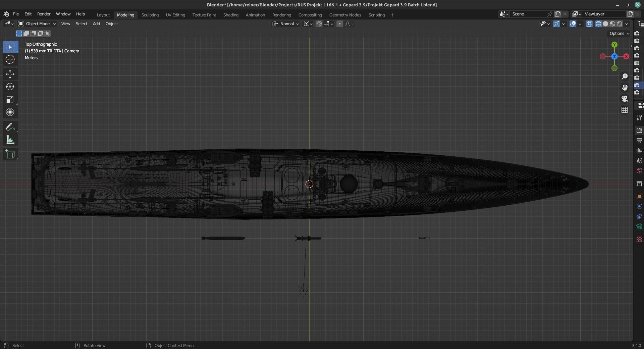
Task: Toggle show overlays
Action: 573,24
